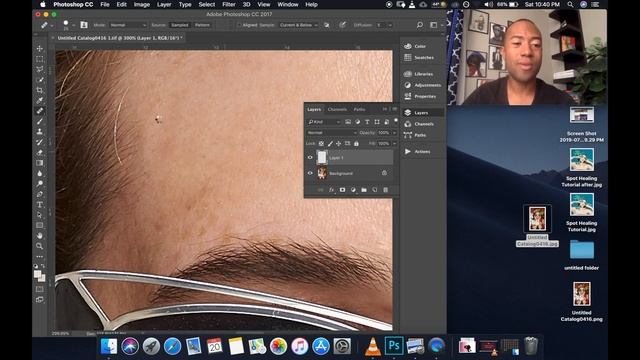The height and width of the screenshot is (360, 640).
Task: Select the Horizontal Type tool
Action: (x=40, y=204)
